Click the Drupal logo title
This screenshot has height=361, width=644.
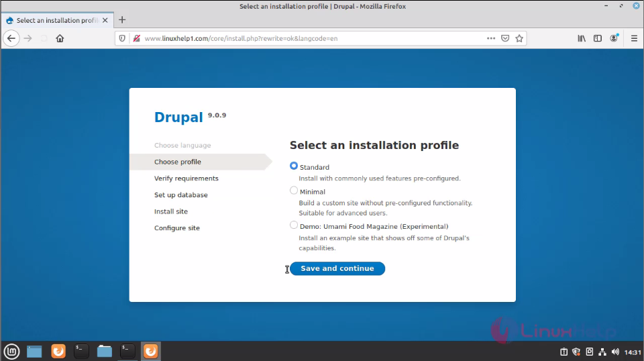pos(178,117)
